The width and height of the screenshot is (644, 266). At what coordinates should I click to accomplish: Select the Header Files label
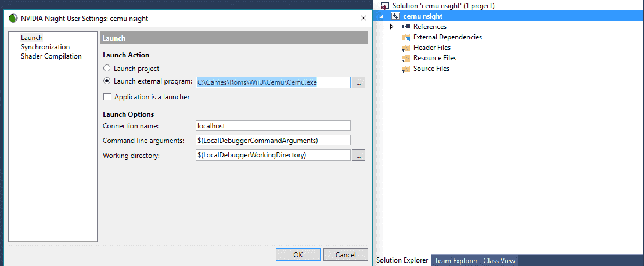pyautogui.click(x=432, y=48)
